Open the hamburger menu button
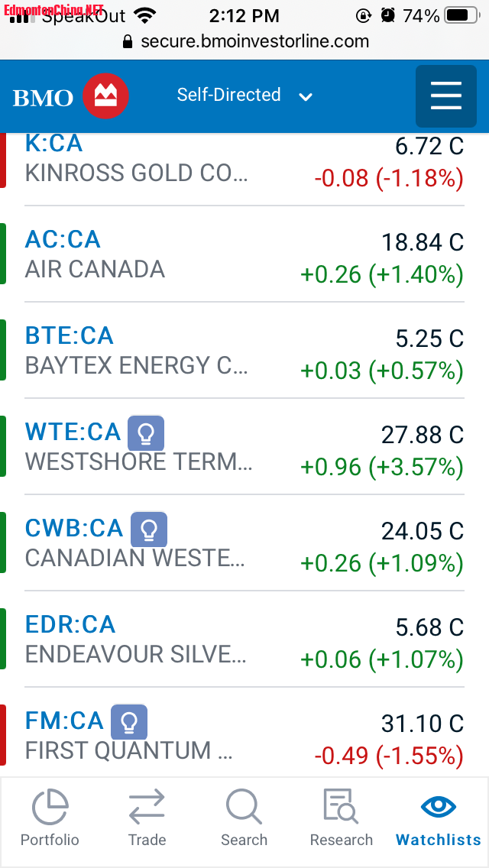This screenshot has height=868, width=489. (446, 96)
